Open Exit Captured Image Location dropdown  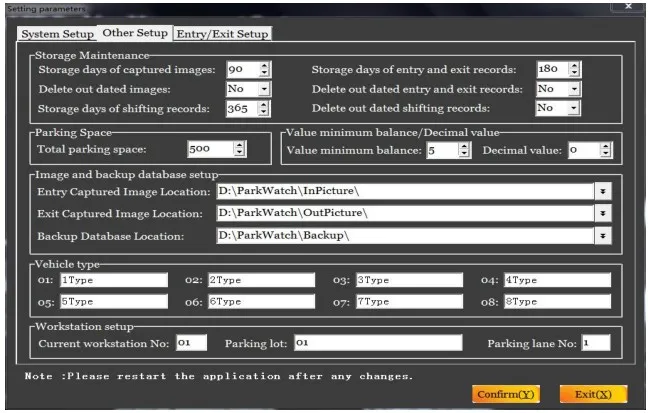coord(603,213)
